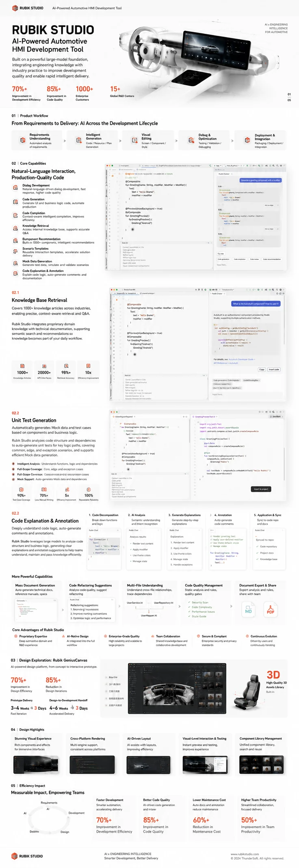Click the Rubik Studio logo in the footer
This screenshot has height=868, width=299.
coord(27,856)
